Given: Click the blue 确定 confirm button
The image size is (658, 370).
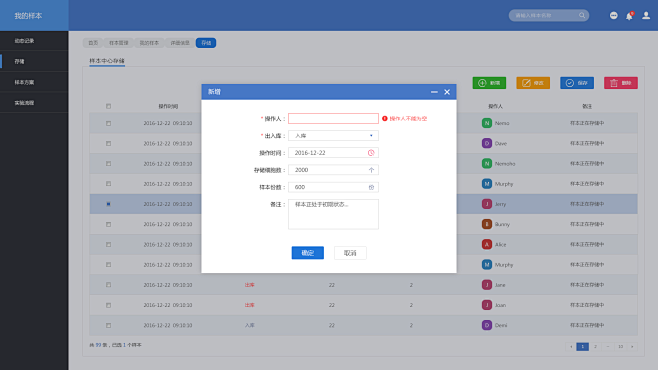Looking at the screenshot, I should click(x=308, y=253).
